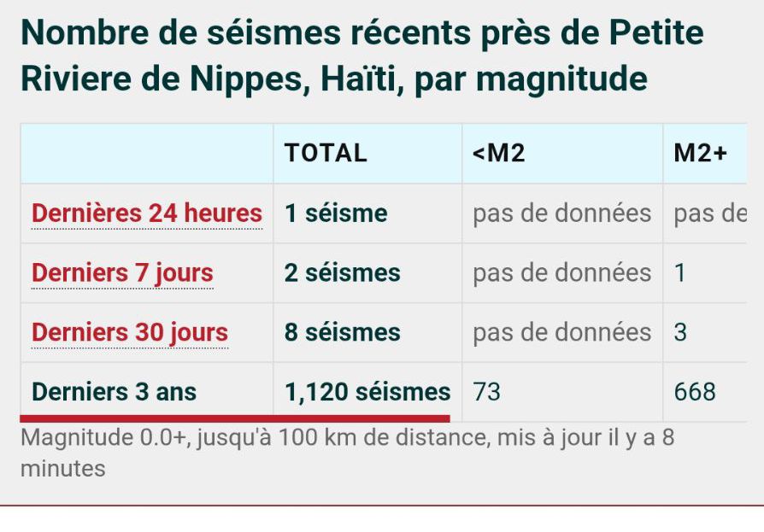The image size is (764, 532).
Task: Click the M2+ value 1 for 7 jours
Action: click(x=680, y=273)
